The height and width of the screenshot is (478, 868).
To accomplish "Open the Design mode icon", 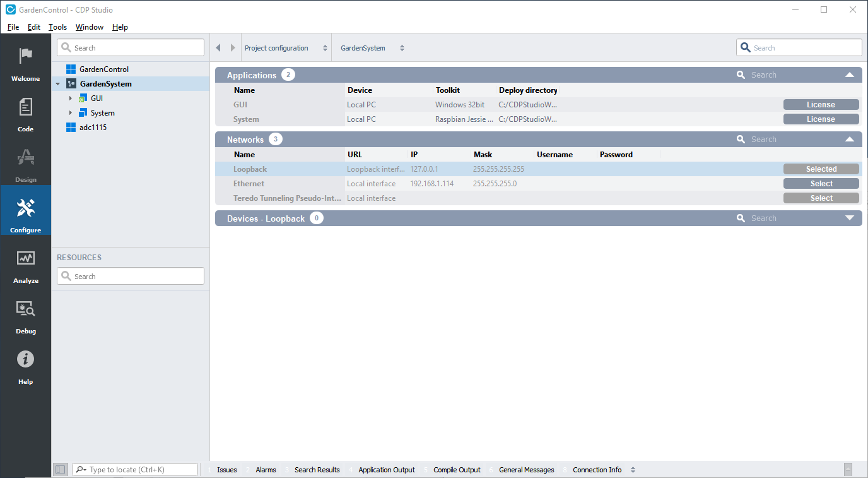I will pyautogui.click(x=25, y=157).
